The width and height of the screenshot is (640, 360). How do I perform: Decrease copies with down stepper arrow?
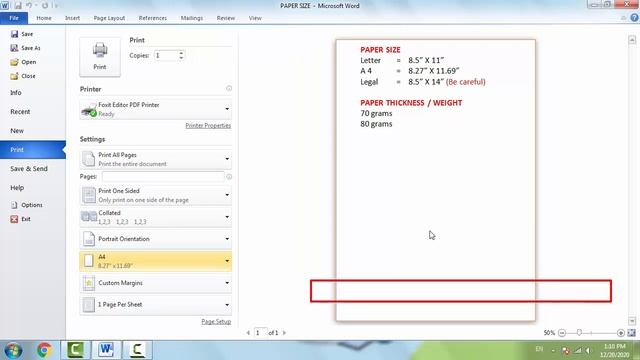(181, 58)
